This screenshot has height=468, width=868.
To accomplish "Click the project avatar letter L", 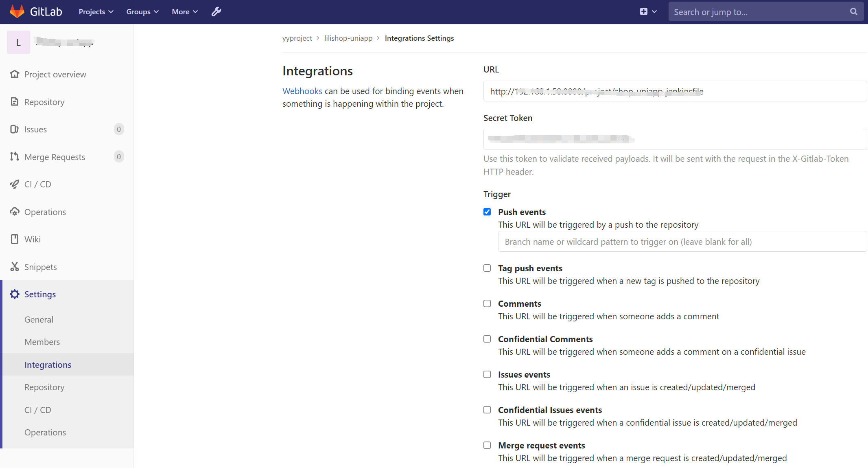I will (18, 42).
